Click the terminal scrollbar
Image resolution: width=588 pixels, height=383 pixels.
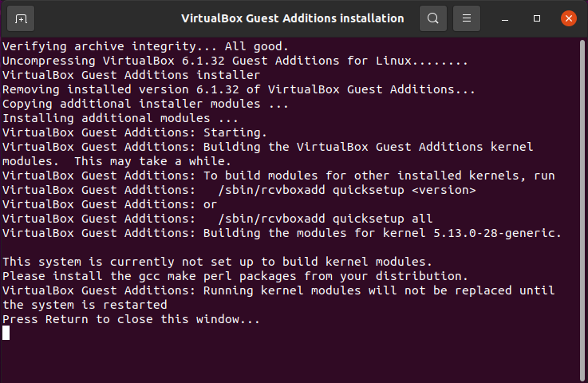point(582,210)
